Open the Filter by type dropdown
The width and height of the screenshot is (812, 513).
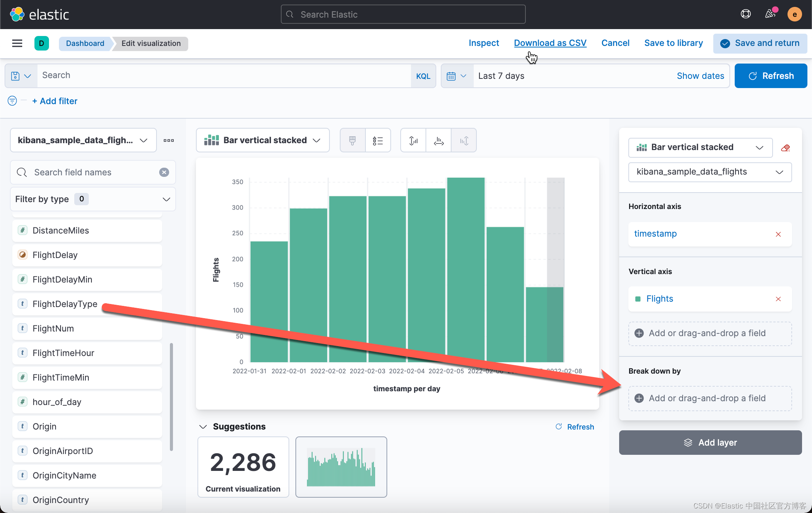pos(93,199)
